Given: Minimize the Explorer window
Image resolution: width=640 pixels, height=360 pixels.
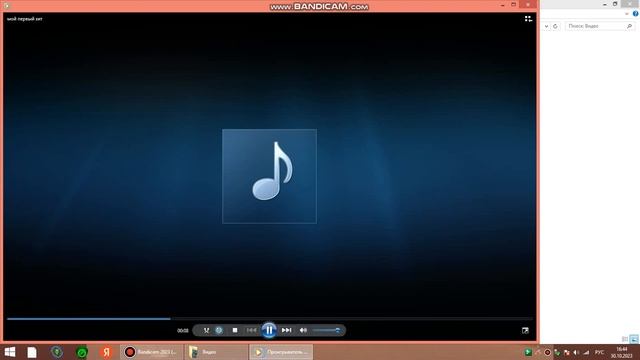Looking at the screenshot, I should coord(604,4).
